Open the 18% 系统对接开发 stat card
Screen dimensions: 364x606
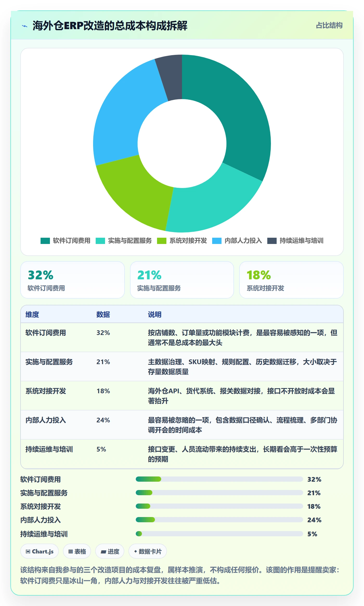click(x=291, y=280)
